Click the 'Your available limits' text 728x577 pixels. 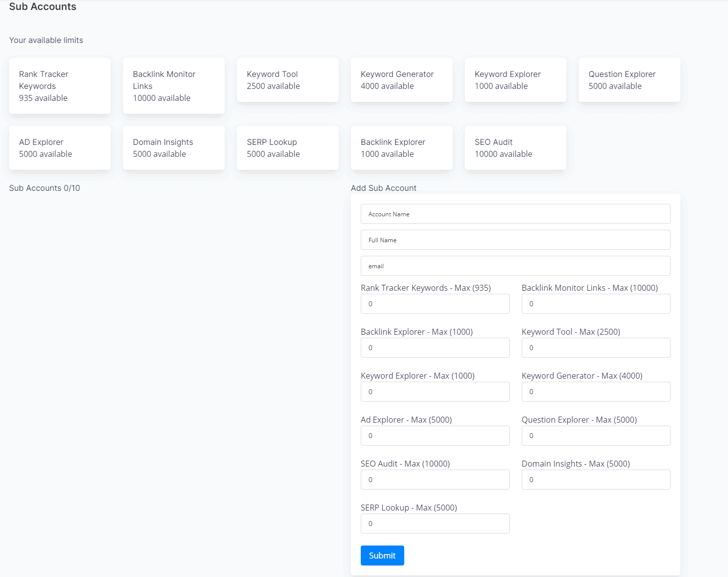[46, 40]
